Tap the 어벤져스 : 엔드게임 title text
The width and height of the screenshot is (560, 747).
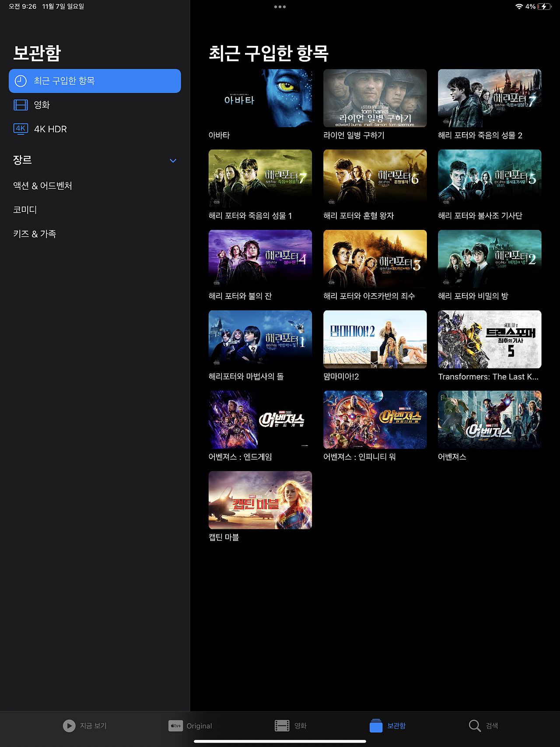240,457
